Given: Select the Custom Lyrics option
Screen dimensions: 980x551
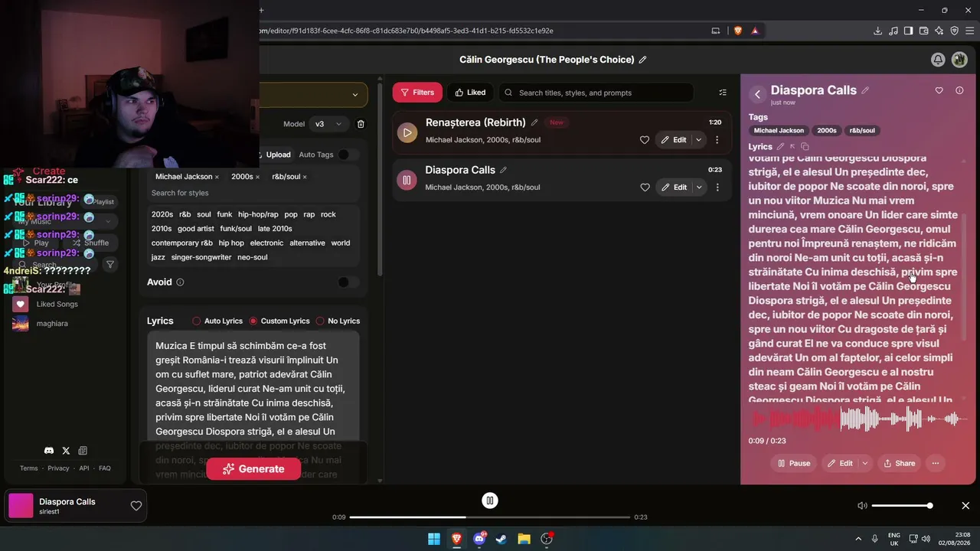Looking at the screenshot, I should 279,321.
